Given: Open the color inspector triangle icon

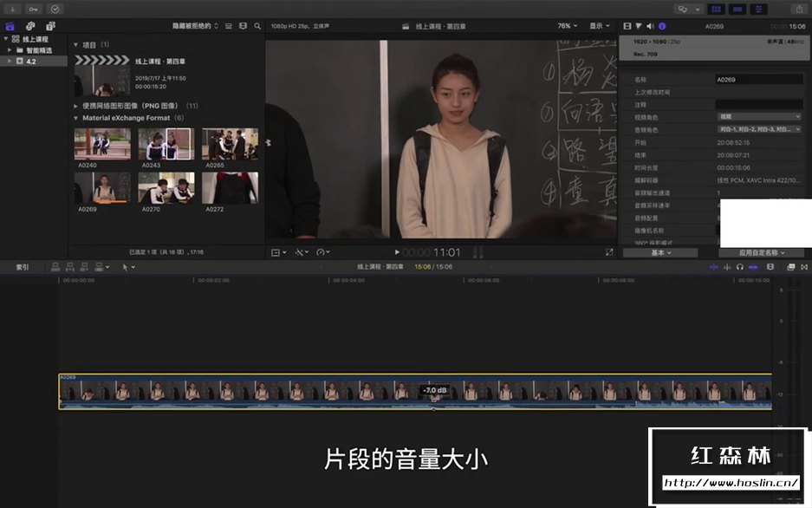Looking at the screenshot, I should click(x=639, y=26).
